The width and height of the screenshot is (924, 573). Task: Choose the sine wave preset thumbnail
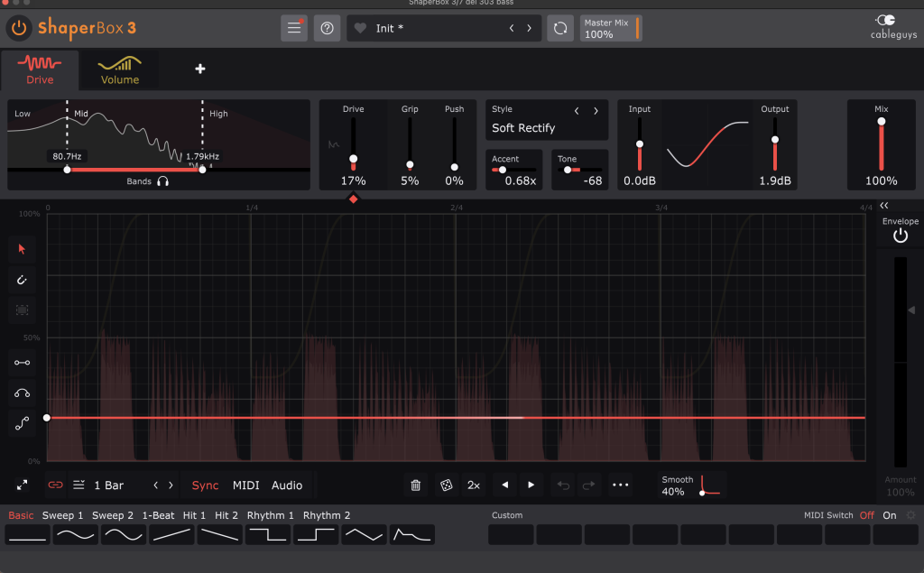pos(124,535)
